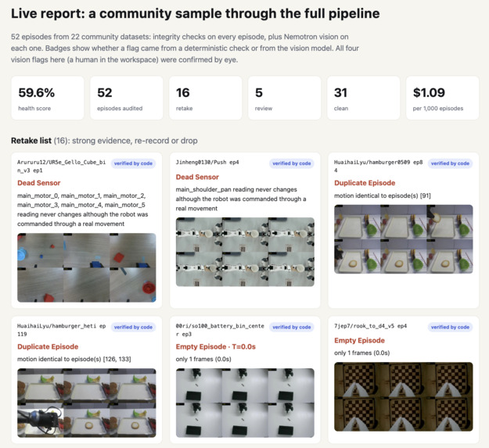Open the so100_battery_bin_center ep3 frame thumbnails
The image size is (489, 448).
click(x=245, y=403)
